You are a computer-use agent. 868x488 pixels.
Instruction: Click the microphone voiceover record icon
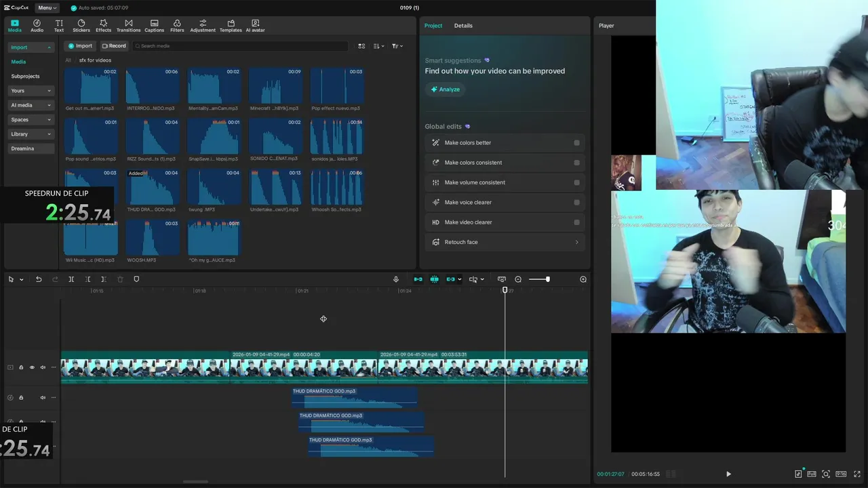click(x=396, y=279)
